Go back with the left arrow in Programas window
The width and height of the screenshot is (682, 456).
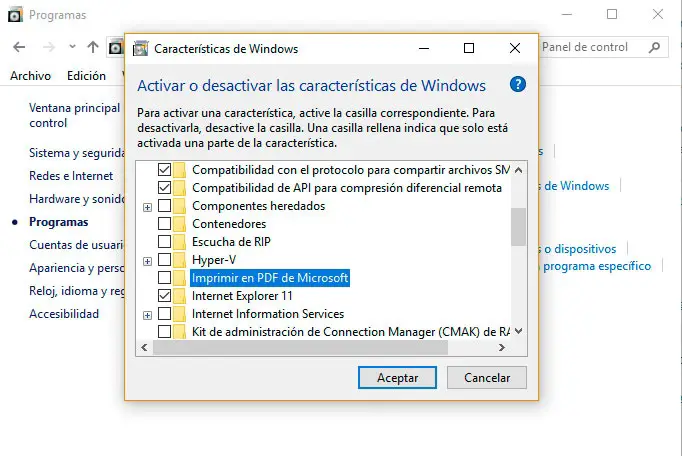(19, 47)
